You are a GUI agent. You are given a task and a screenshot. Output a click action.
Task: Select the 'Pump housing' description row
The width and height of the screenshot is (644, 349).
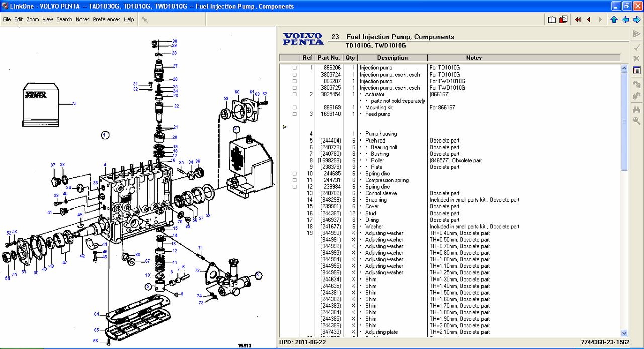(381, 134)
